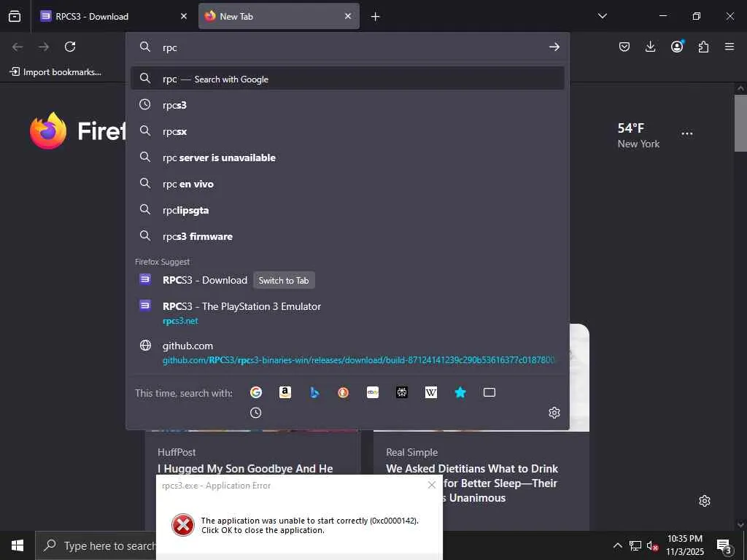Open the muted volume tray icon

pyautogui.click(x=651, y=545)
